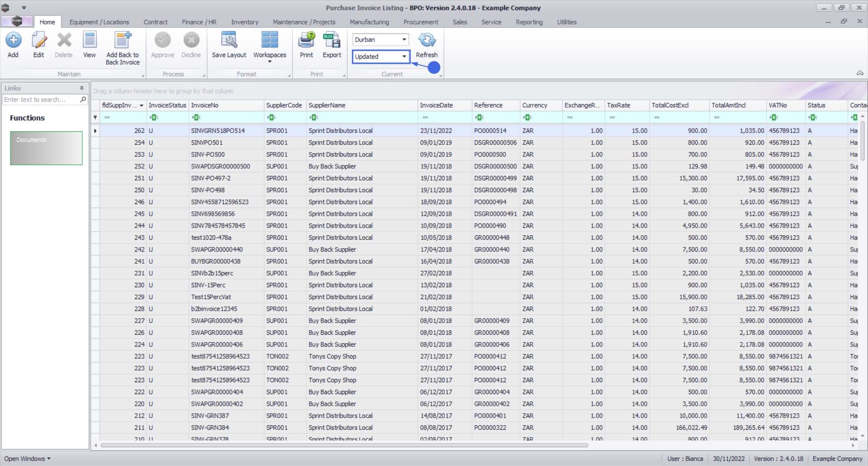Refresh the invoice listing
This screenshot has height=466, width=868.
tap(426, 45)
